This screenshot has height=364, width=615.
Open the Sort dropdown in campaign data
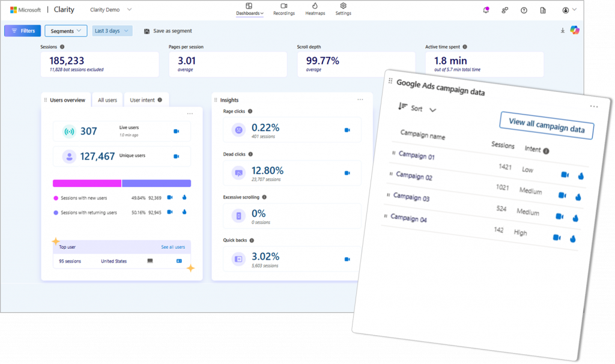(x=417, y=108)
